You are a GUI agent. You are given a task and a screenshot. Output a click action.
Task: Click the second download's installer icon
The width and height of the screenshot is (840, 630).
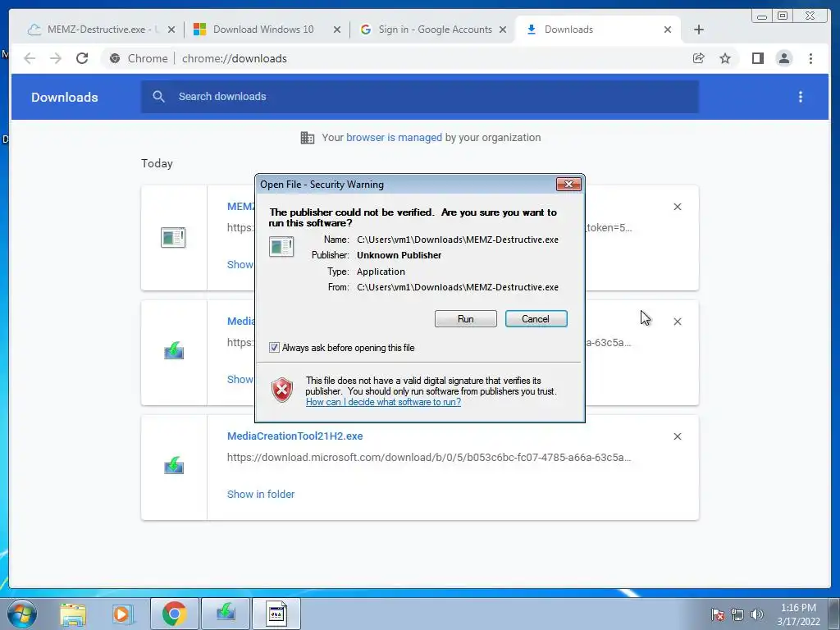click(x=174, y=351)
